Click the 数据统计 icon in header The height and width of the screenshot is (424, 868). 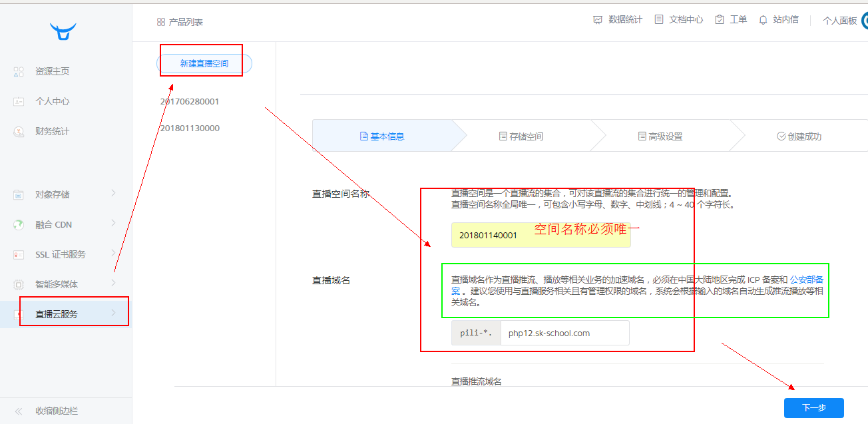[598, 20]
